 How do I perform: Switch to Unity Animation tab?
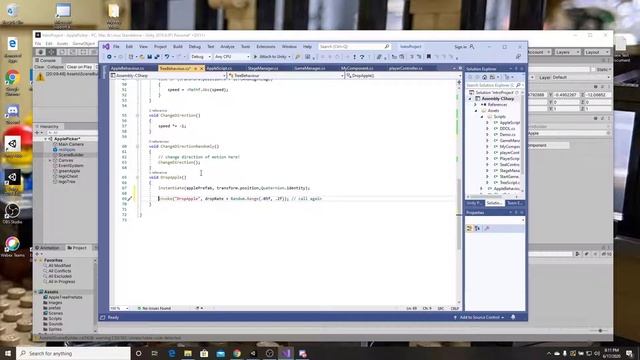49,248
